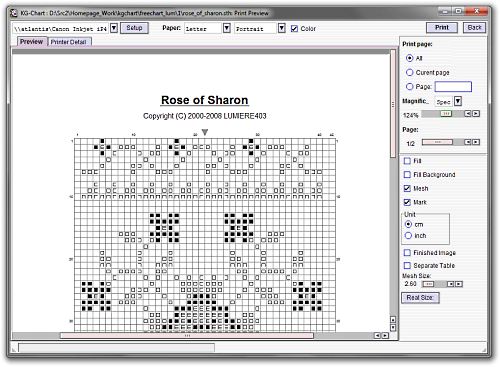
Task: Decrease mesh size with left arrow
Action: point(451,284)
